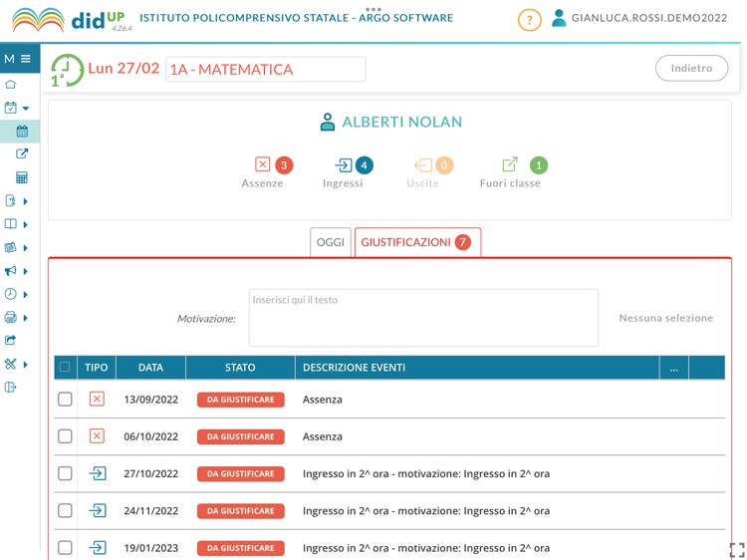Check the box for the 24/11/2022 entry
This screenshot has height=560, width=747.
click(65, 510)
